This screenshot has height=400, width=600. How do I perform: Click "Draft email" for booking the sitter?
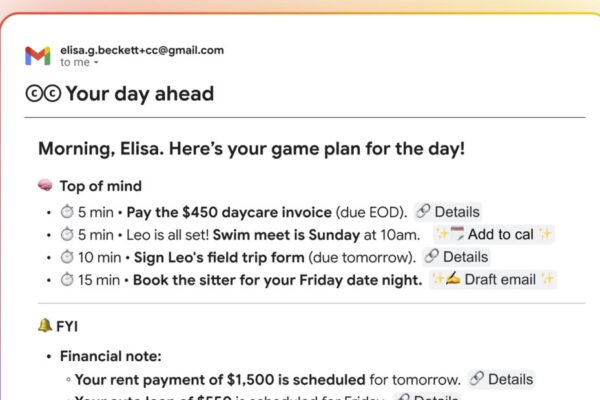[493, 280]
